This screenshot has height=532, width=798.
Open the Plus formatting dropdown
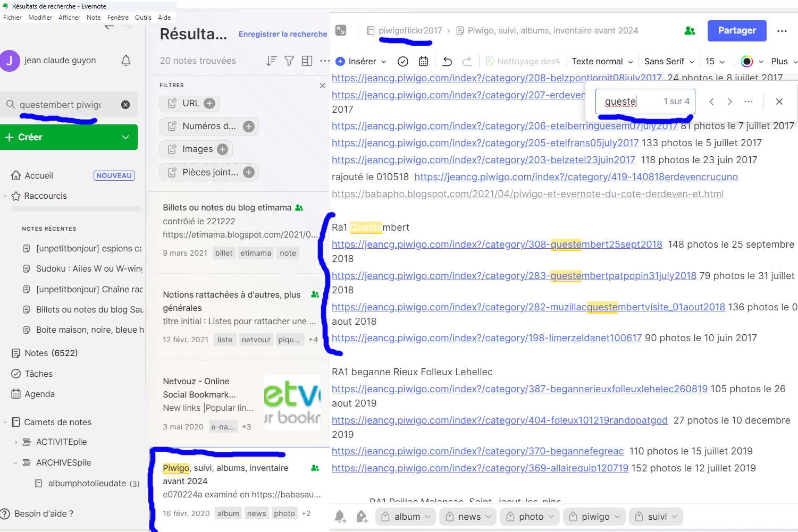[x=784, y=62]
